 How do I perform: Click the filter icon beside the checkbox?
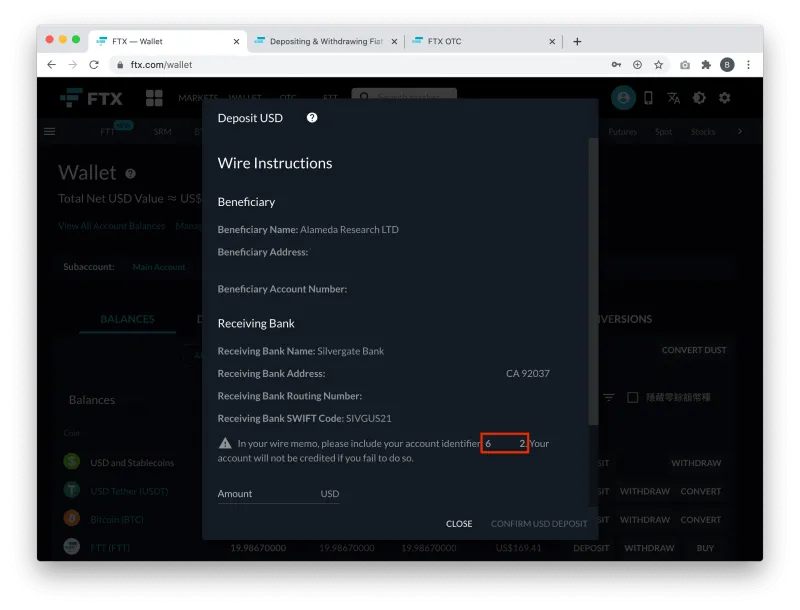pos(609,397)
